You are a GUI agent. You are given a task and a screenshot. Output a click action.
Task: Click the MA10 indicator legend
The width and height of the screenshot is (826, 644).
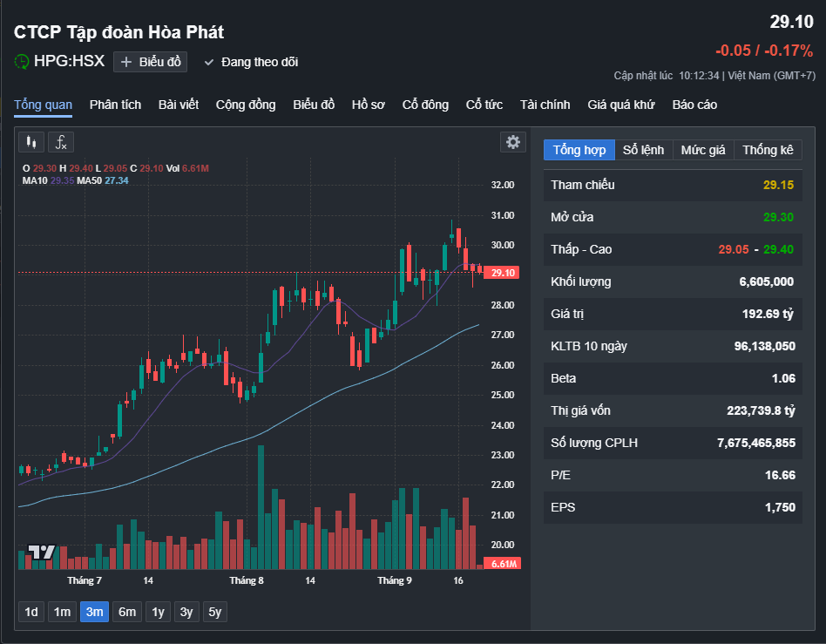pos(48,180)
